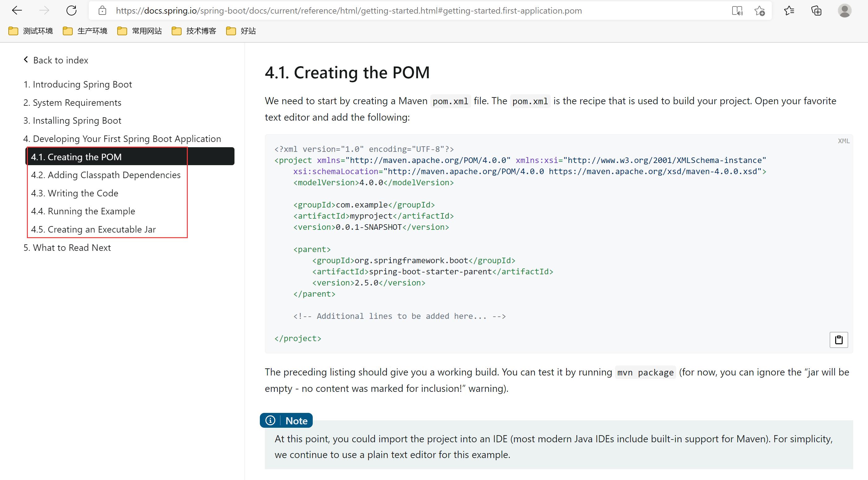Click the mvn package inline code

(x=645, y=372)
